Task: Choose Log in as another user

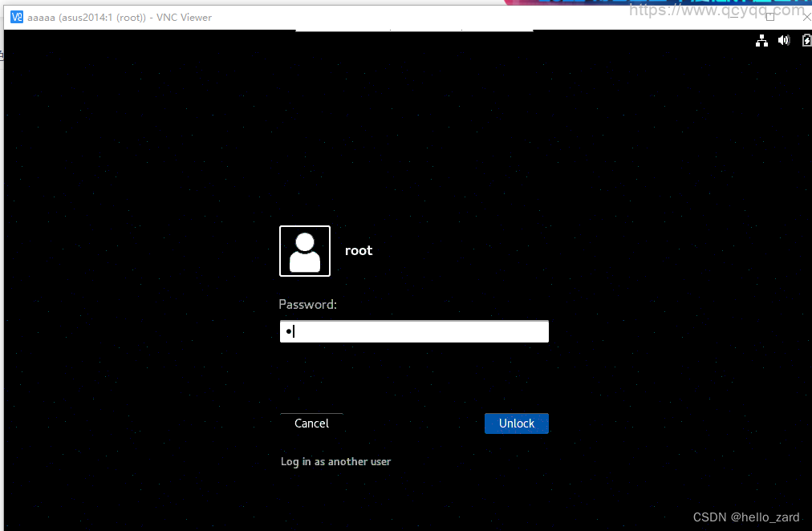Action: [335, 462]
